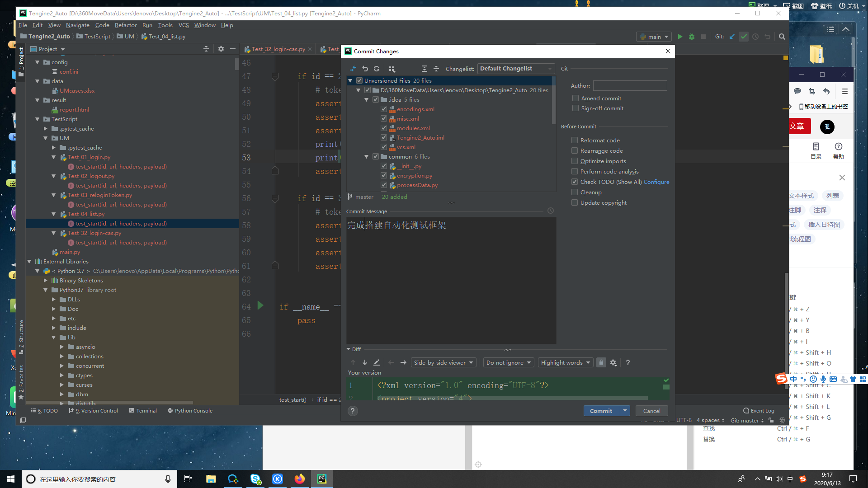Click the Group By icon in commit toolbar
Viewport: 868px width, 488px height.
point(392,69)
